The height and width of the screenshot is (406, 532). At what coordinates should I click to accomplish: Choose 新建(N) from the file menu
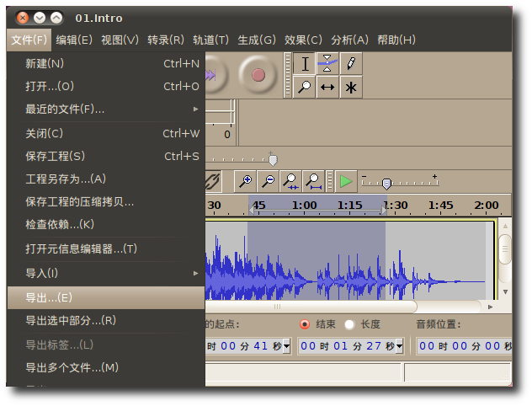click(x=106, y=64)
